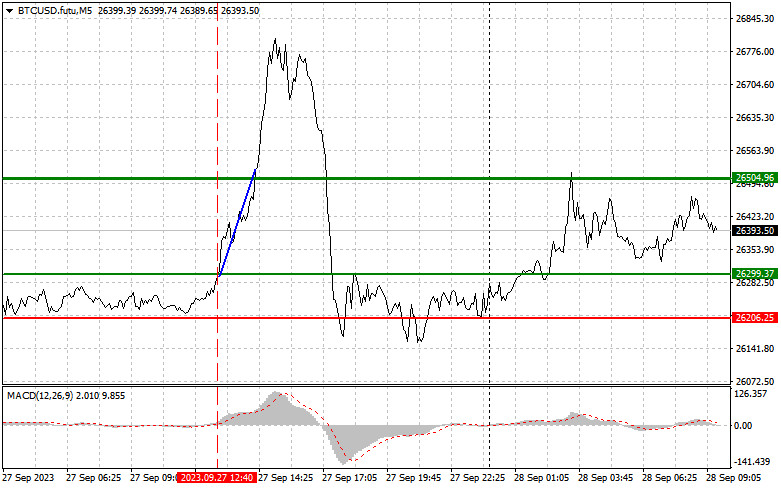The height and width of the screenshot is (489, 781).
Task: Select the 26635.30 price axis value
Action: pyautogui.click(x=755, y=118)
